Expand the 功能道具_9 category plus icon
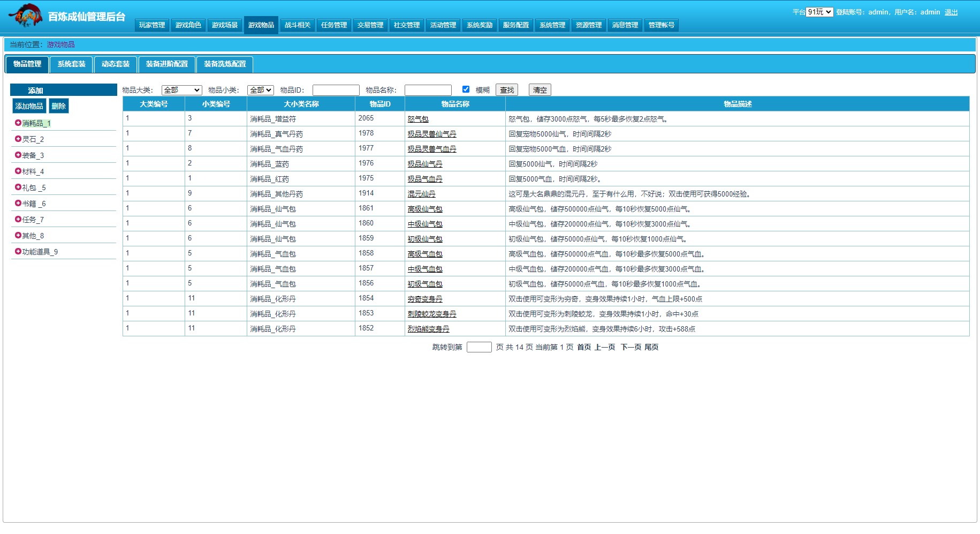 click(x=18, y=251)
